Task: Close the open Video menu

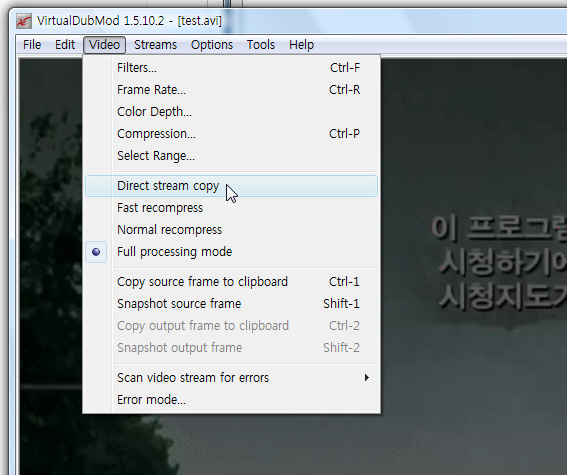Action: click(x=105, y=45)
